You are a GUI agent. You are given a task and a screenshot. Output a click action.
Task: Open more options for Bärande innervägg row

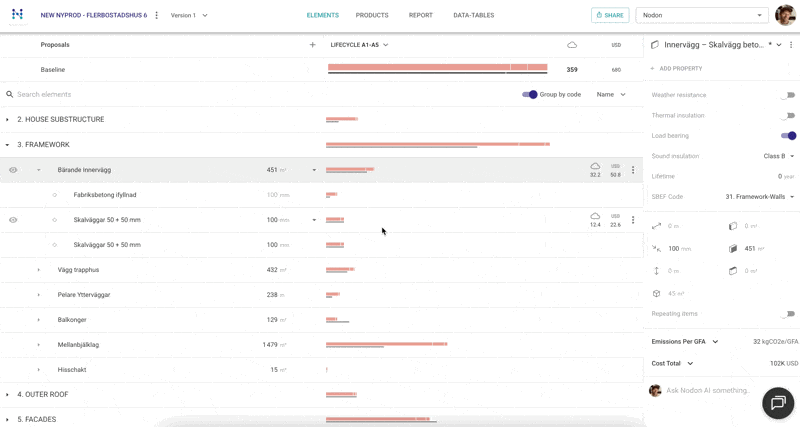click(x=633, y=170)
